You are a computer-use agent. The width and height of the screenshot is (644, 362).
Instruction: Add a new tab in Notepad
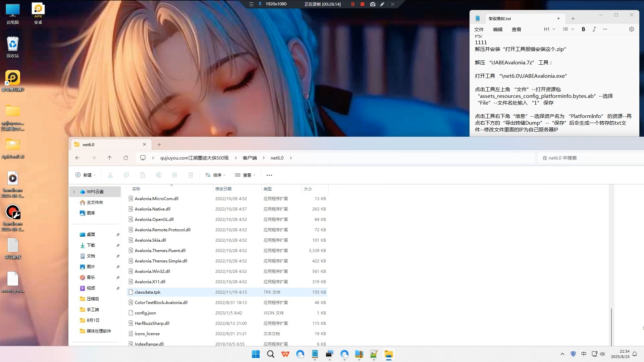(573, 19)
